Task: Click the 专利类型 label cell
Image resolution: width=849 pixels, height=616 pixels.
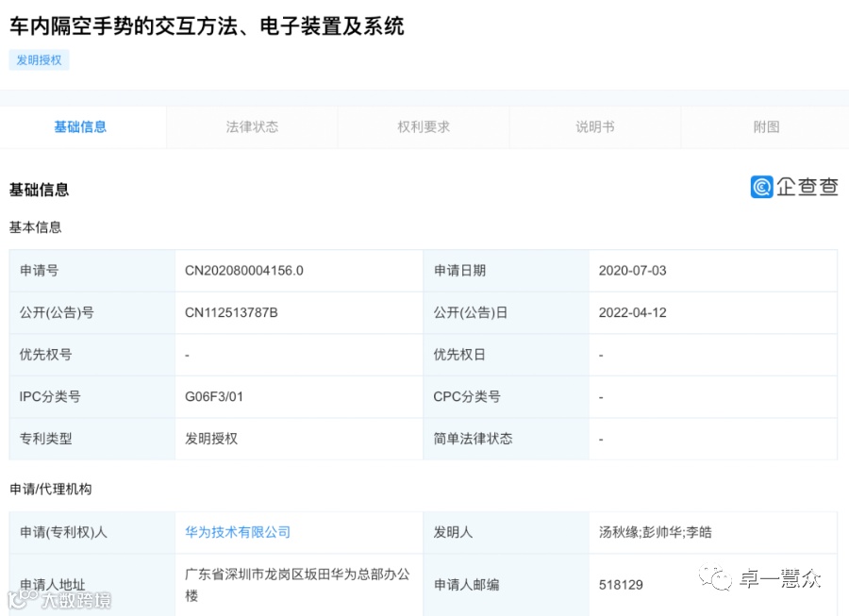Action: [92, 439]
